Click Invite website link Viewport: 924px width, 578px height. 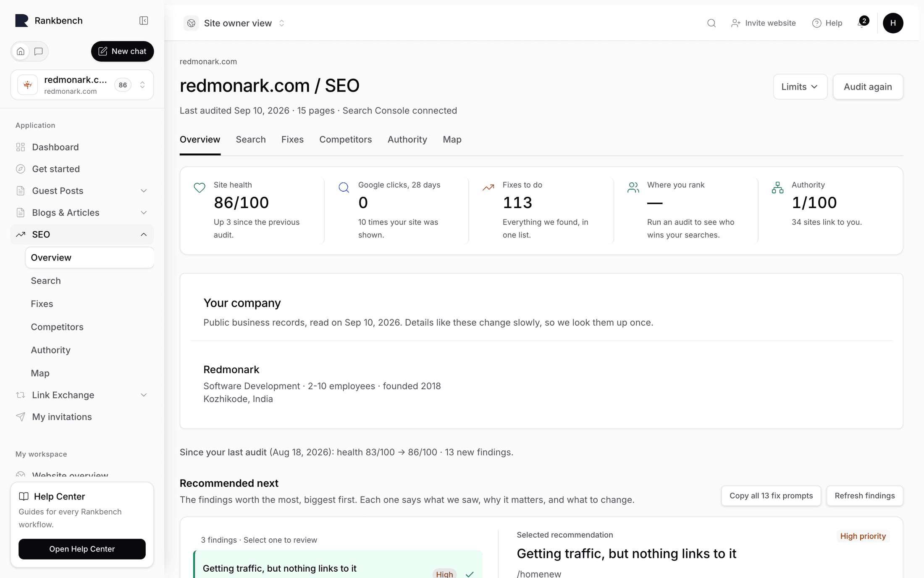click(x=764, y=23)
